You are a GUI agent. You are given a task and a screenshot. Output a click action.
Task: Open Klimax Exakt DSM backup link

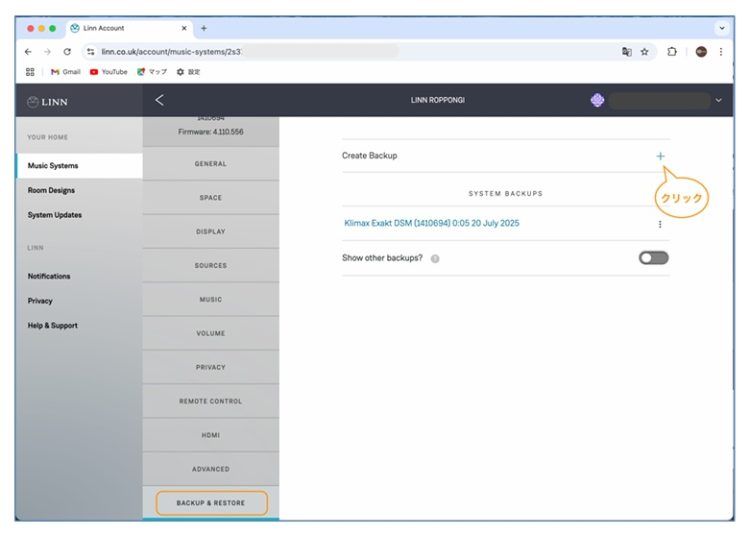431,223
